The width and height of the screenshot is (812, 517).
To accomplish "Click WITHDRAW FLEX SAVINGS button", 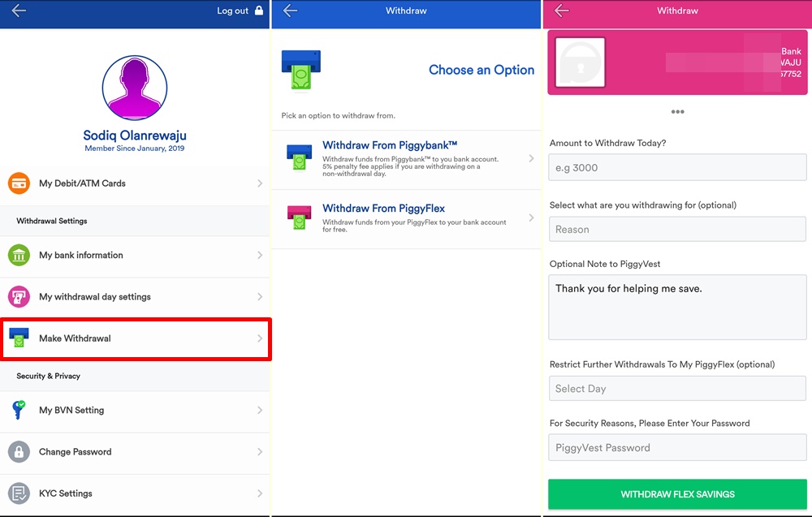I will point(677,494).
